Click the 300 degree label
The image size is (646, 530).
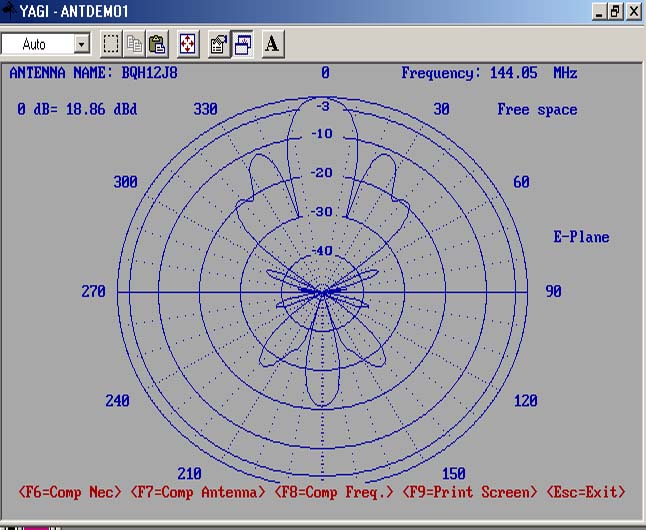tap(126, 182)
